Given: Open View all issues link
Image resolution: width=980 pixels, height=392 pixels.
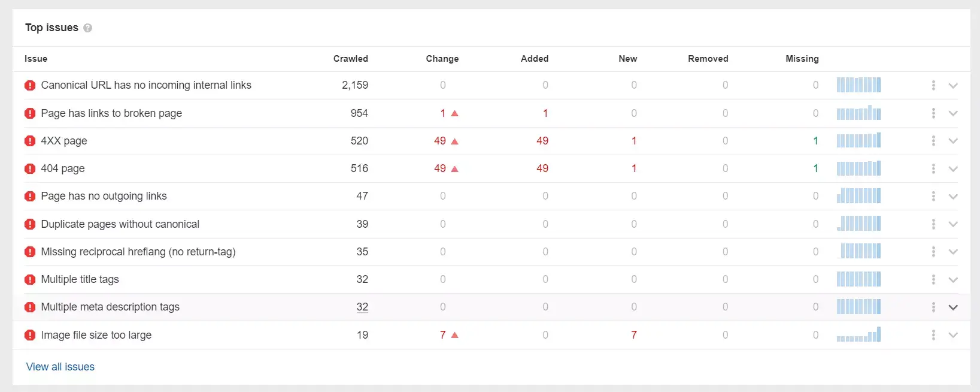Looking at the screenshot, I should pyautogui.click(x=60, y=367).
